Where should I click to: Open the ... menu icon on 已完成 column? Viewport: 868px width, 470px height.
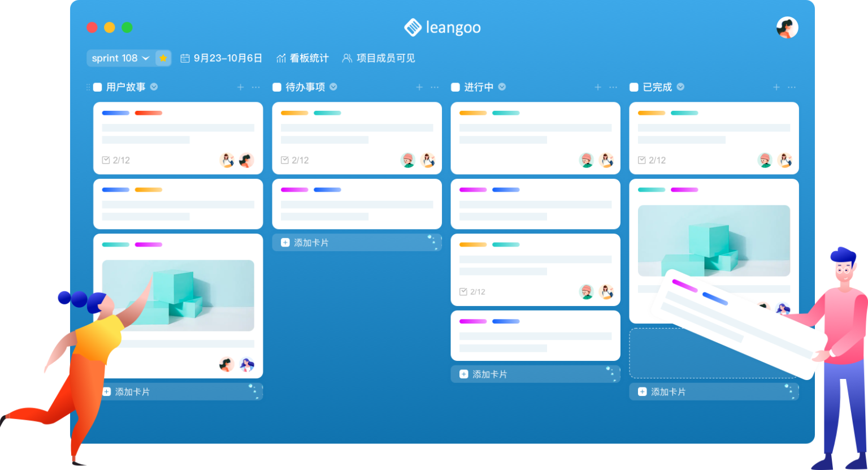[791, 87]
